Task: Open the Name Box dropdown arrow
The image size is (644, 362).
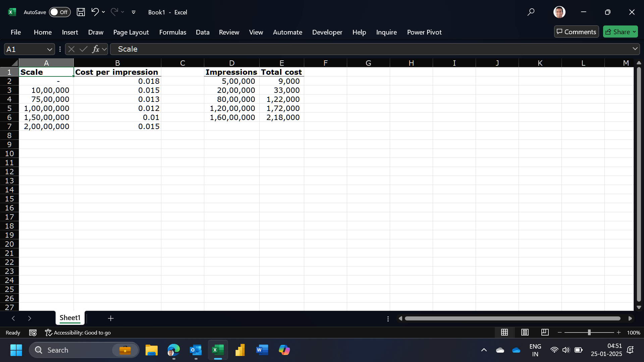Action: [50, 49]
